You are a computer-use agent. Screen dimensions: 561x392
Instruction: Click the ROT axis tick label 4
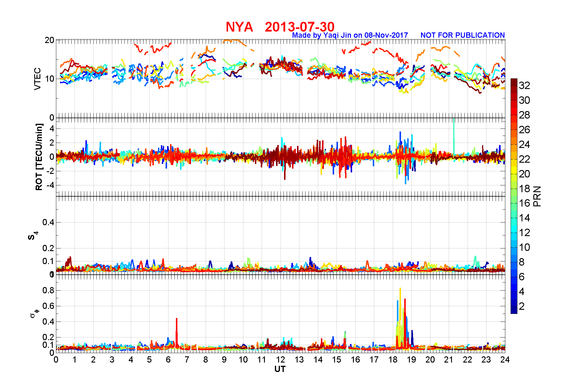(x=52, y=129)
